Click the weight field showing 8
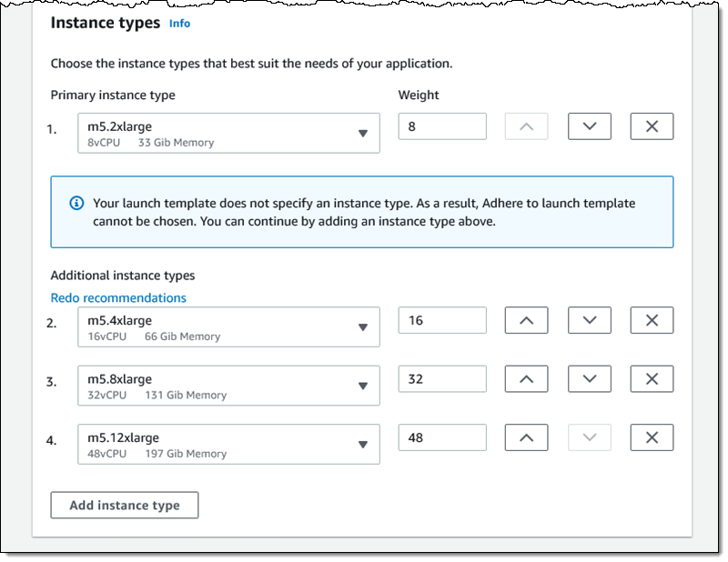Viewport: 728px width, 562px height. coord(442,126)
